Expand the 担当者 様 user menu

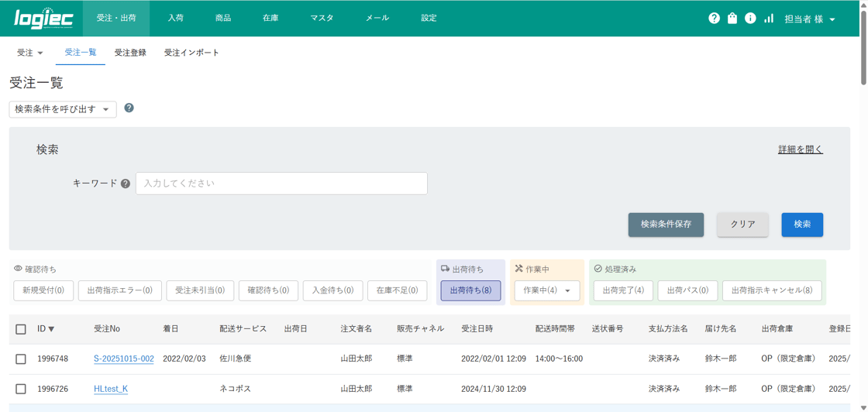point(809,19)
